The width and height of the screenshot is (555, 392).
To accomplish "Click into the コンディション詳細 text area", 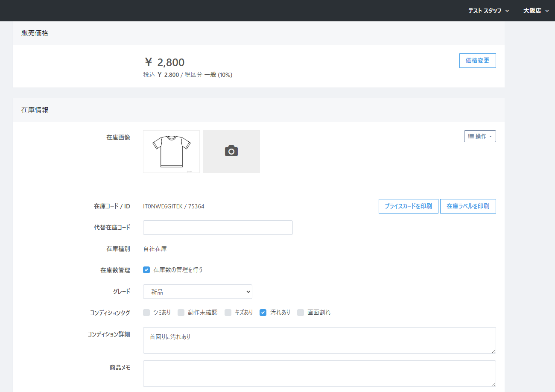I will [319, 340].
